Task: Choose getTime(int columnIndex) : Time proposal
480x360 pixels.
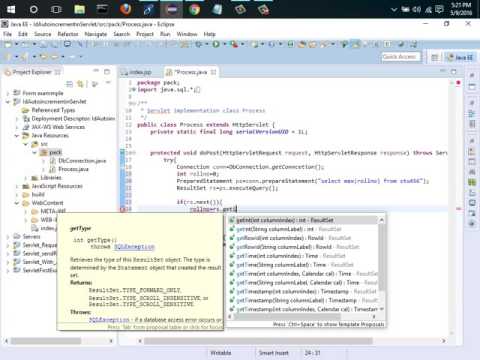Action: click(x=303, y=256)
